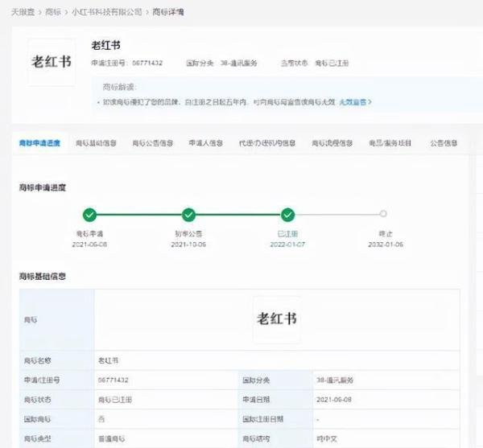Switch to the 商标公告信息 tab
This screenshot has height=448, width=483.
153,143
